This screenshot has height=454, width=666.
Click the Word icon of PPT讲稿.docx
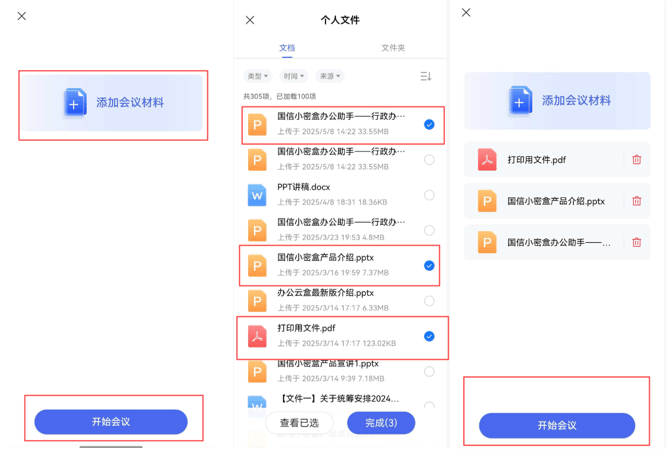tap(257, 195)
